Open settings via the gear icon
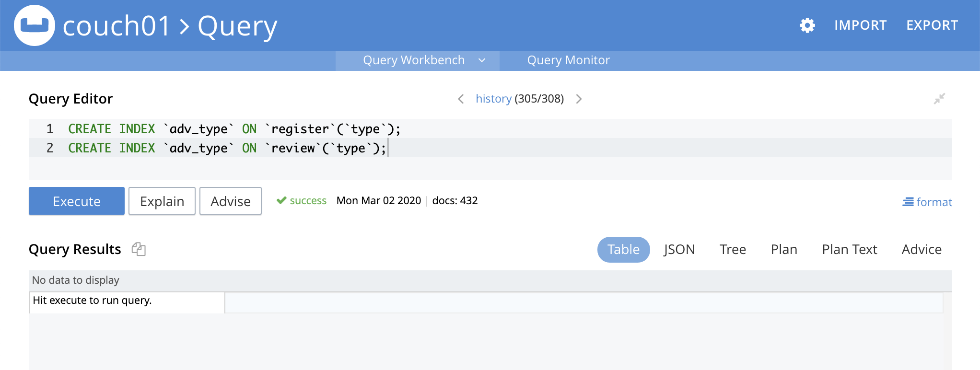 click(807, 25)
